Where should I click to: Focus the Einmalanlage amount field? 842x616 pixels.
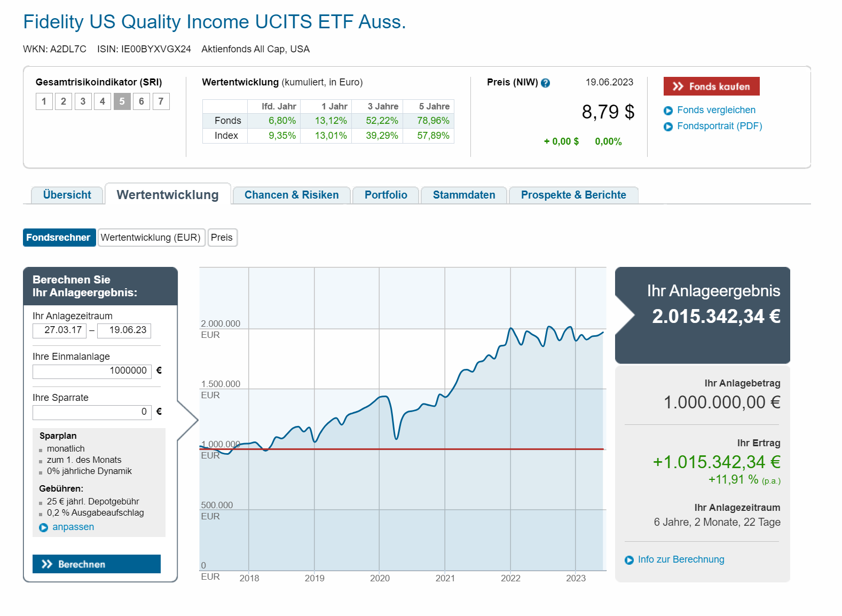92,371
